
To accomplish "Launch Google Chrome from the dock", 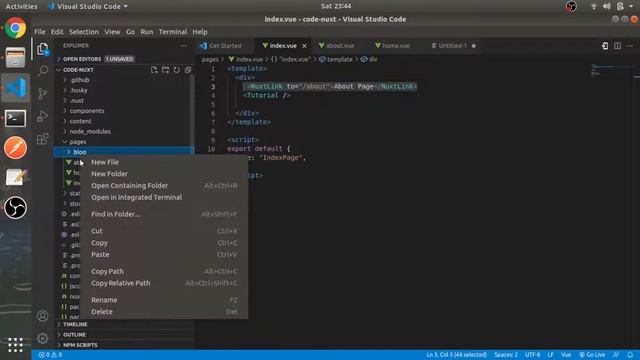I will pyautogui.click(x=16, y=28).
